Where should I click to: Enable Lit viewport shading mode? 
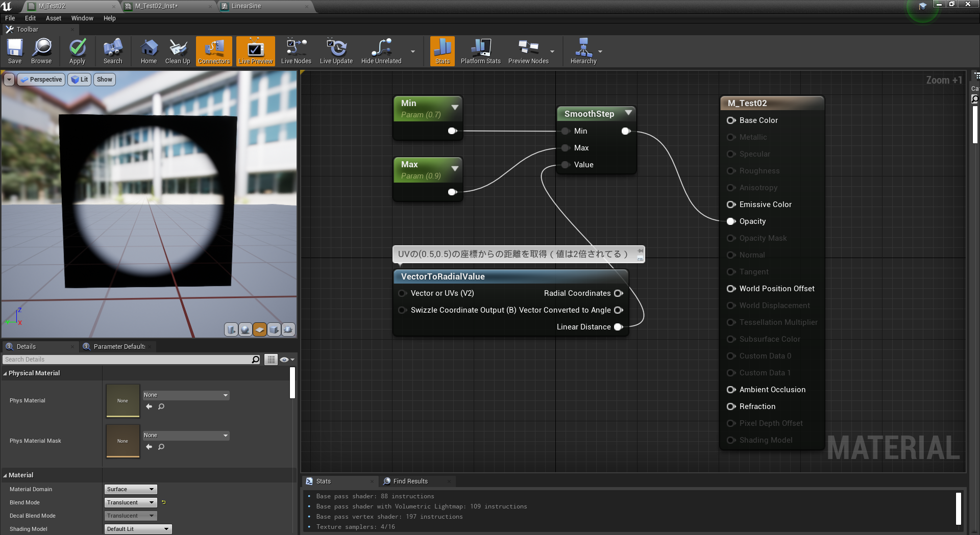click(x=79, y=79)
